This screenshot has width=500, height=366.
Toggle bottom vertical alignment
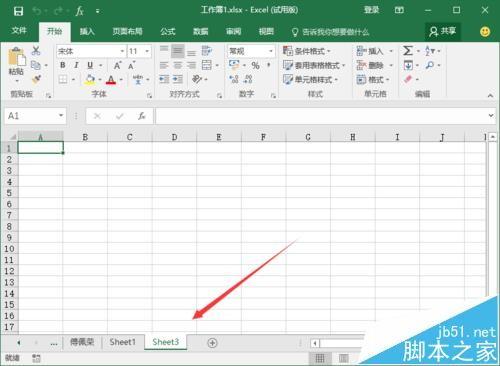tap(191, 52)
